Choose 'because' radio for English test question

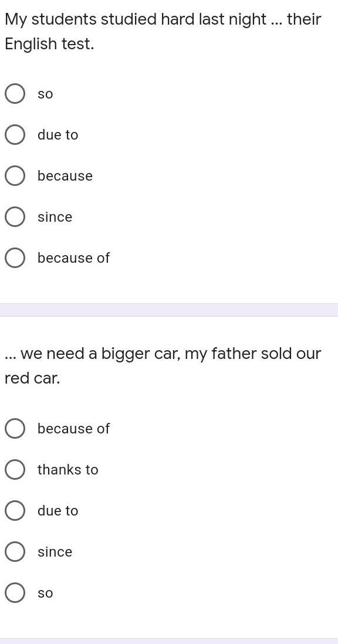point(15,176)
